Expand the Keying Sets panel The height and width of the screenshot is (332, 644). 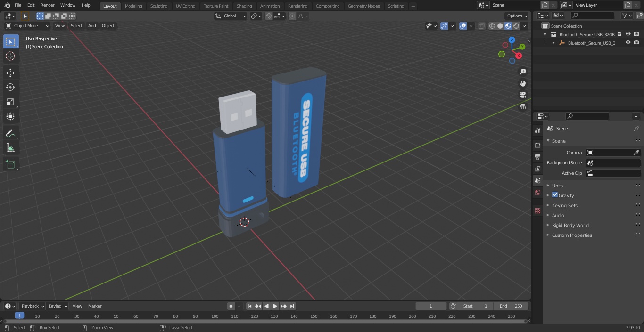click(564, 205)
